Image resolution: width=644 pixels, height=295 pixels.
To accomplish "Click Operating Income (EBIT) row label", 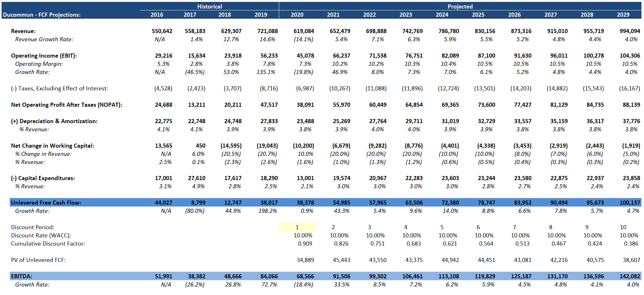I will [44, 56].
